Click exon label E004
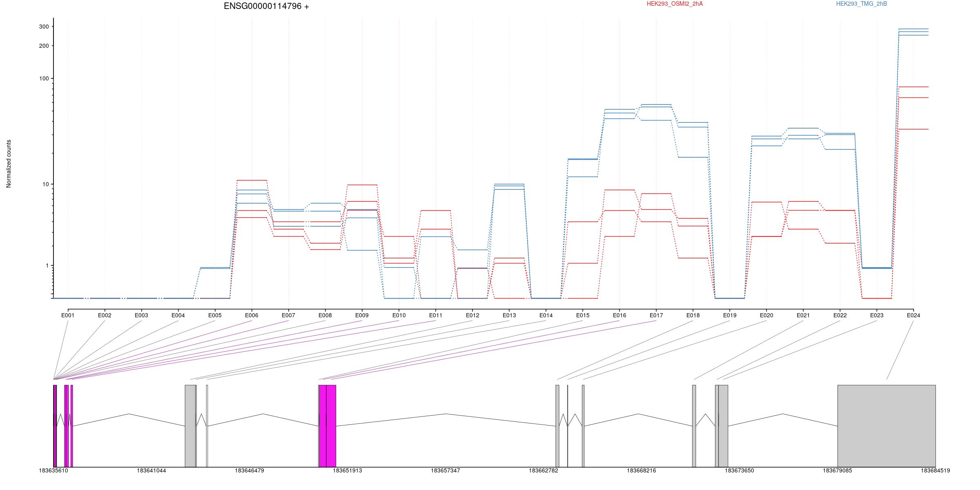The image size is (980, 490). click(178, 315)
